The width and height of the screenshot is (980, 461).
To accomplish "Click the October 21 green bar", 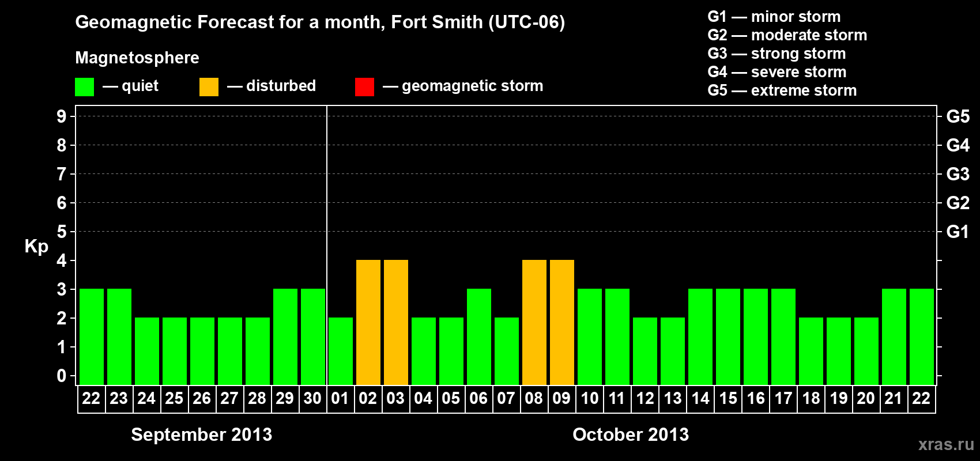I will point(894,337).
